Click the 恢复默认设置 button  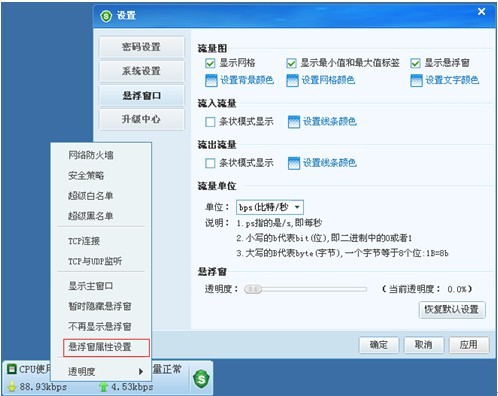[452, 310]
